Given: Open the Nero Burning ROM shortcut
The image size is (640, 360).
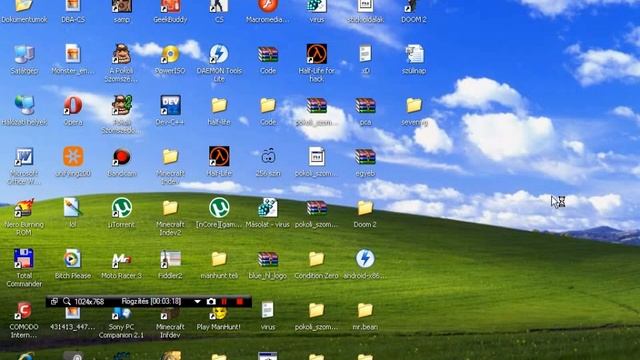Looking at the screenshot, I should point(24,208).
